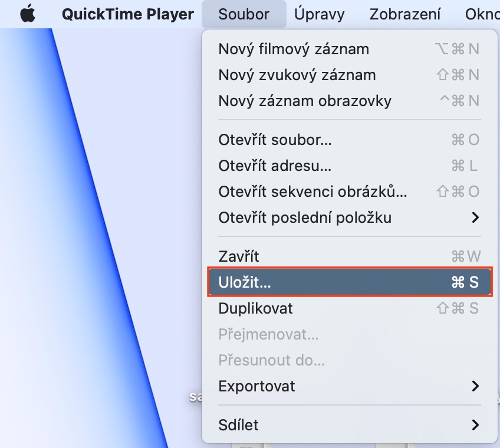Choose Nový zvukový záznam
The height and width of the screenshot is (448, 500).
tap(350, 75)
